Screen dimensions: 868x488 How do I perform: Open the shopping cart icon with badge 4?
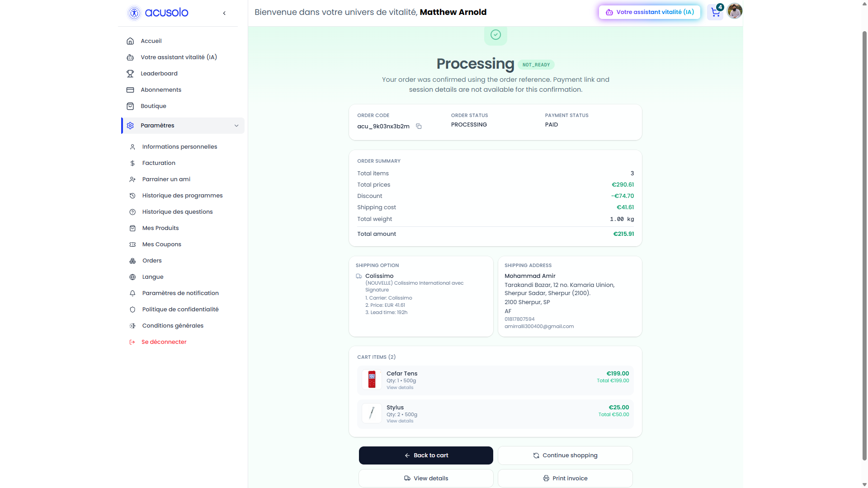[716, 12]
